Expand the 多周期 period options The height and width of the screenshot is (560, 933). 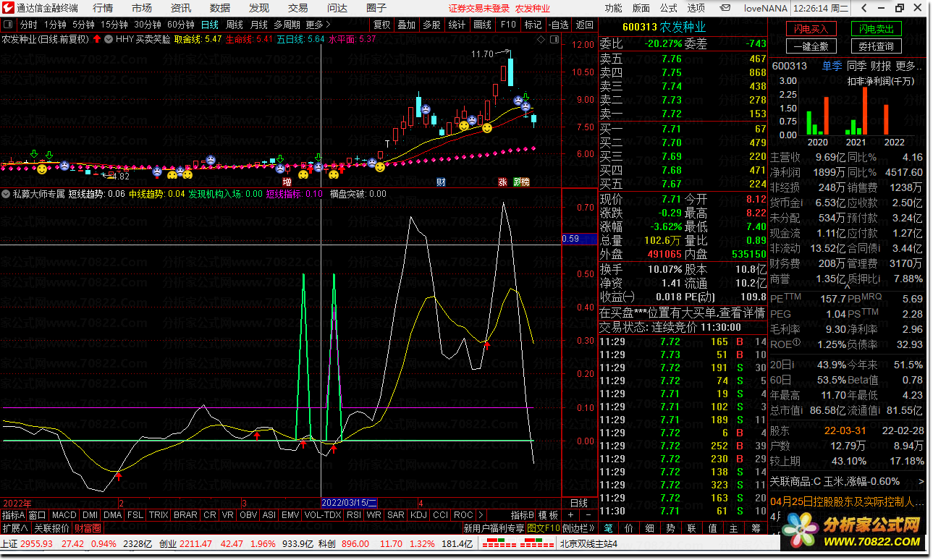coord(287,24)
